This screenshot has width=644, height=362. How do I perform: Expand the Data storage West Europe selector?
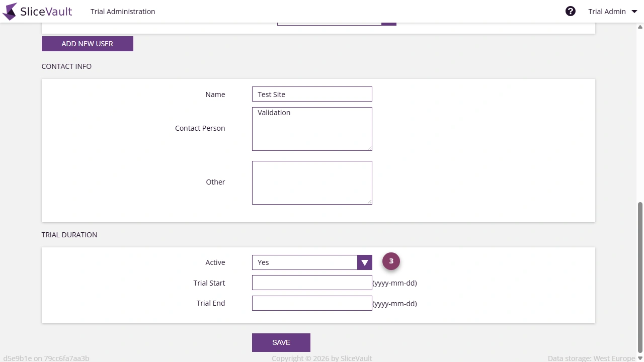coord(592,358)
